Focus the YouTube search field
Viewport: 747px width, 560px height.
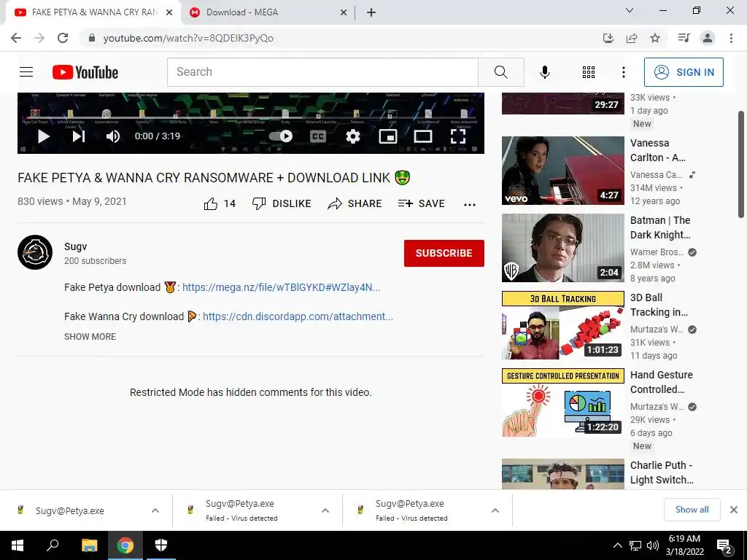coord(322,72)
